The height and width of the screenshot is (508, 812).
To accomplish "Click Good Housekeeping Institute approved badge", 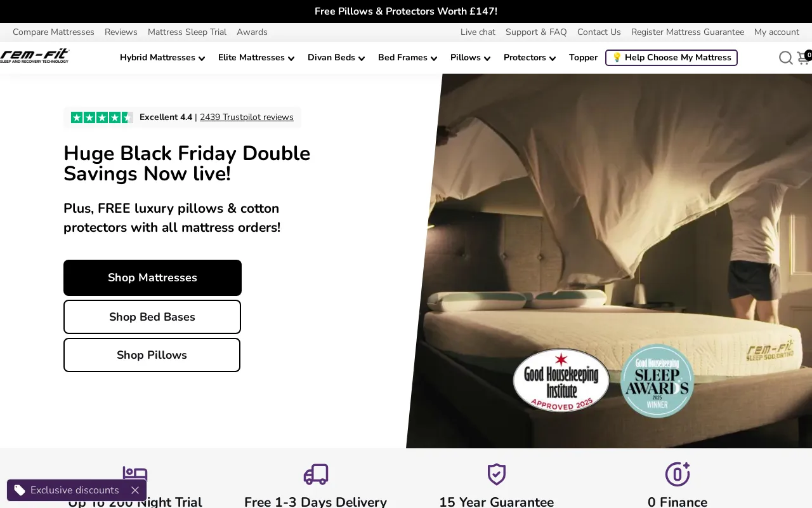I will coord(561,380).
